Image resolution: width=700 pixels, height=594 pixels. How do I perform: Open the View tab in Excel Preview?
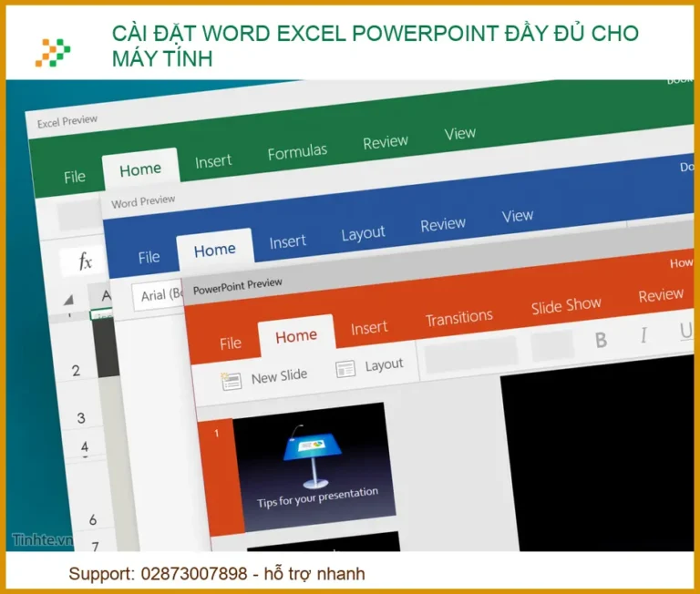point(459,133)
